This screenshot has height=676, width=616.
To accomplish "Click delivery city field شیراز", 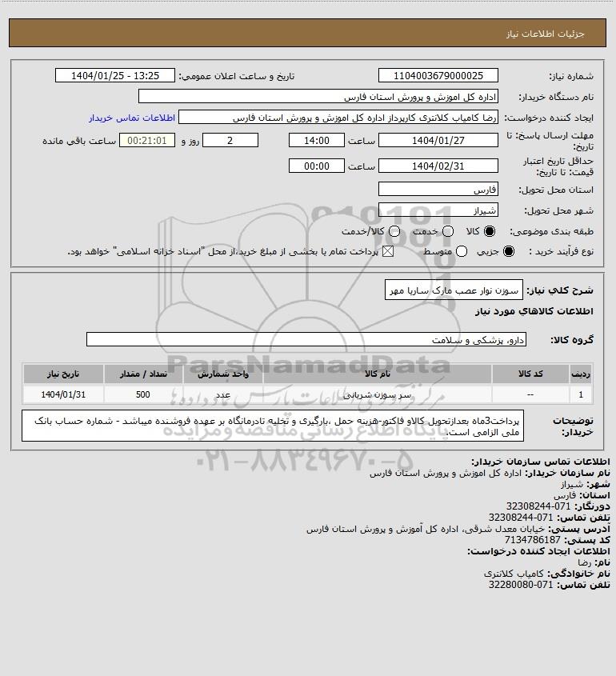I will (x=438, y=210).
